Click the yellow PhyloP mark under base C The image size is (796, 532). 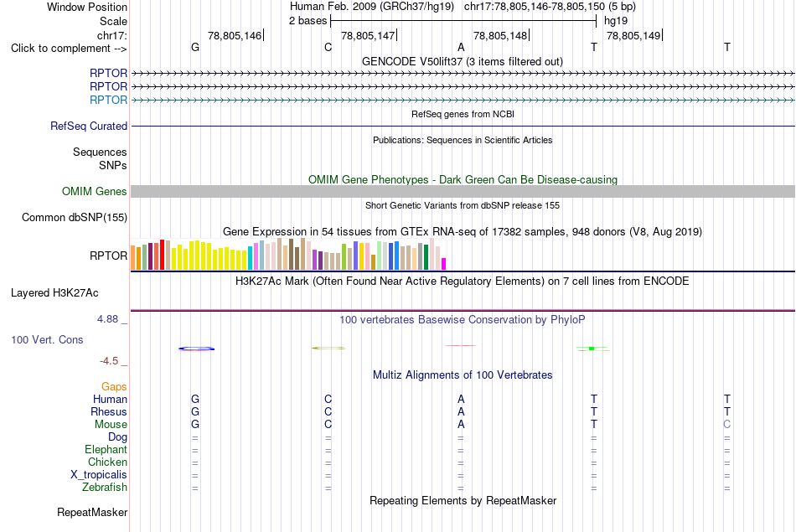point(328,348)
